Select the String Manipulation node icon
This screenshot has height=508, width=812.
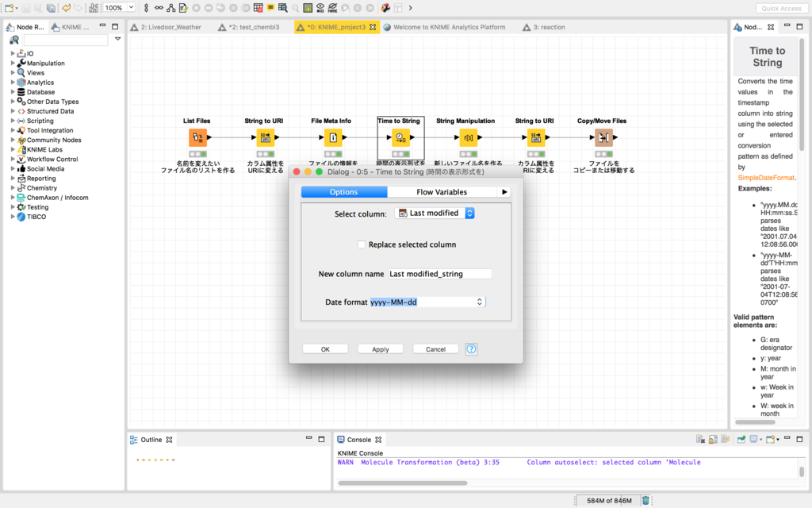click(468, 137)
